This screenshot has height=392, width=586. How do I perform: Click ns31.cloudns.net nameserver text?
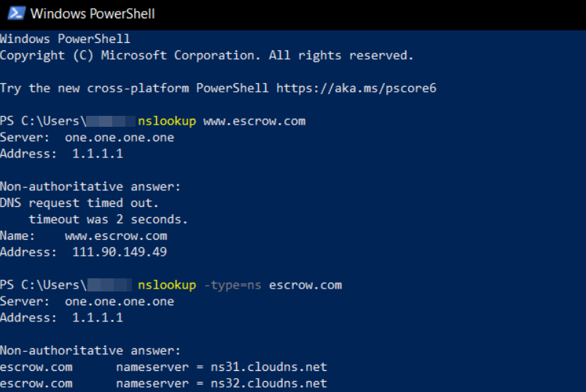[x=269, y=367]
